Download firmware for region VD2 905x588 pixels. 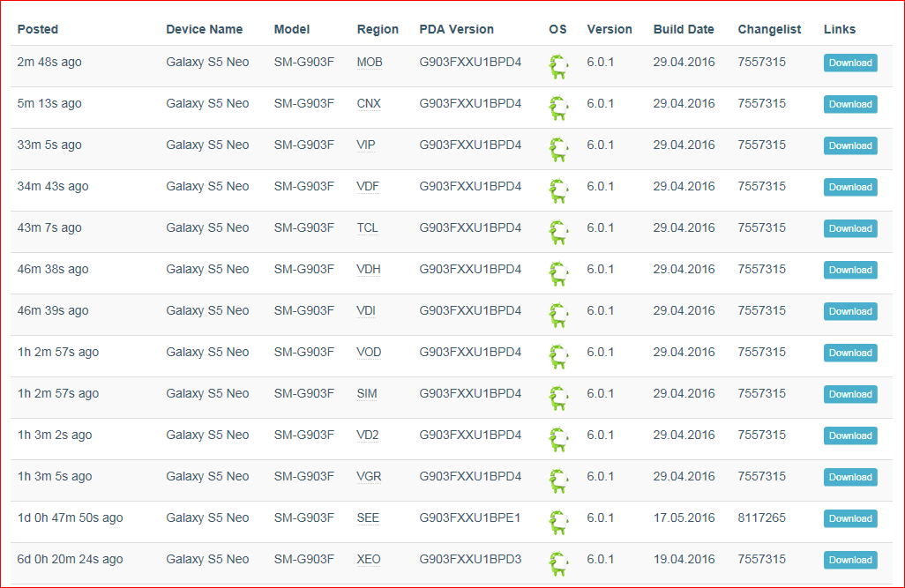point(850,437)
